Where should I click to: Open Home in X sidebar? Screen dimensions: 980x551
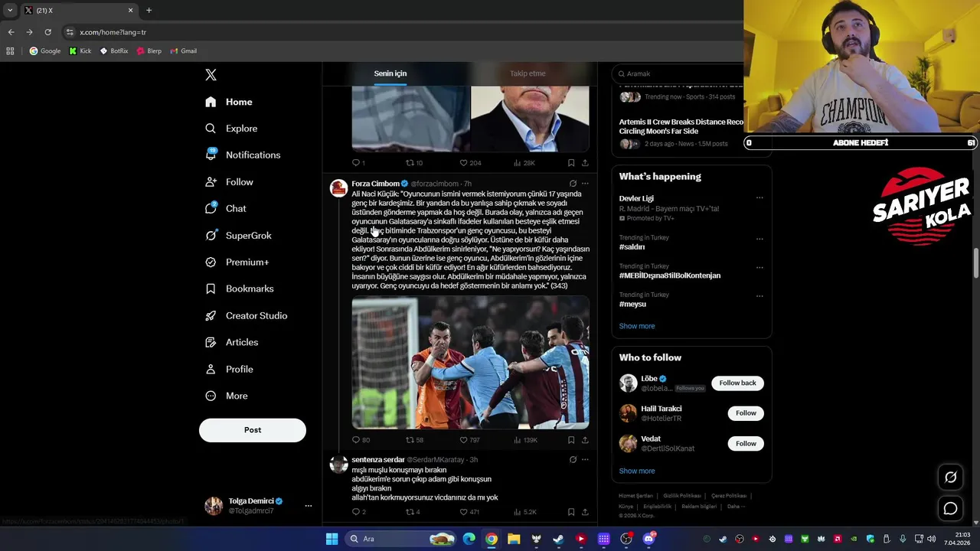tap(229, 102)
